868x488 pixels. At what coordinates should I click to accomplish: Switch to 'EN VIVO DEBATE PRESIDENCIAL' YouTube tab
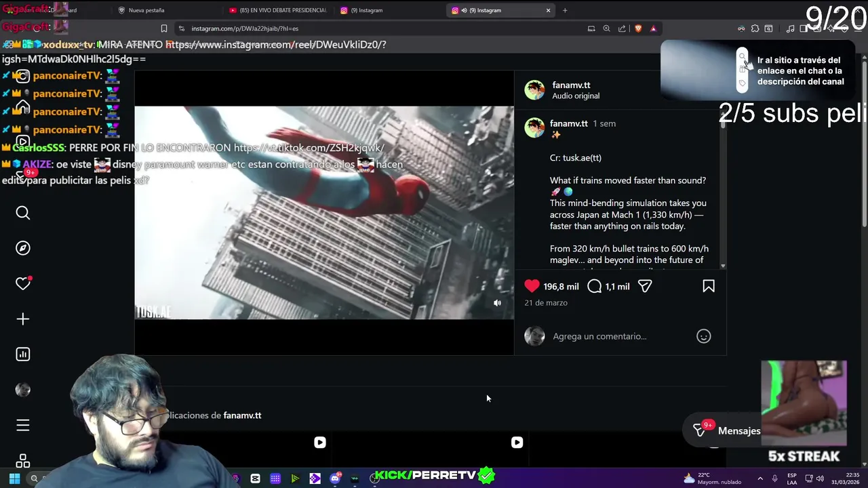tap(278, 10)
